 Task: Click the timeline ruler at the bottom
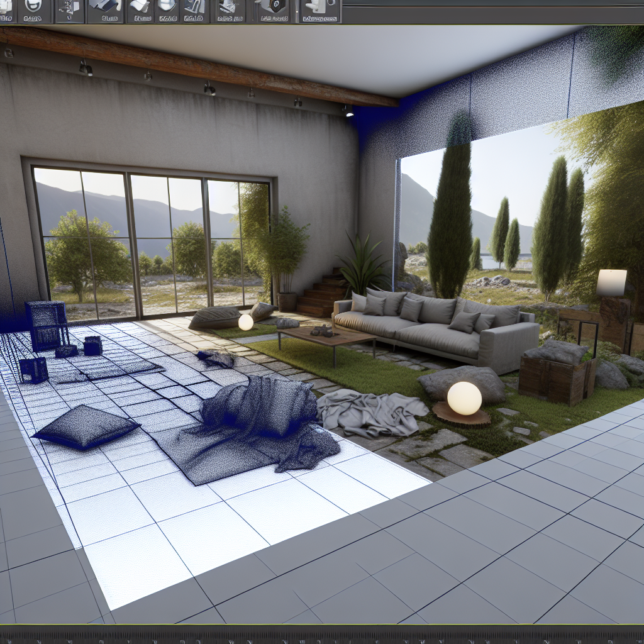click(x=322, y=634)
